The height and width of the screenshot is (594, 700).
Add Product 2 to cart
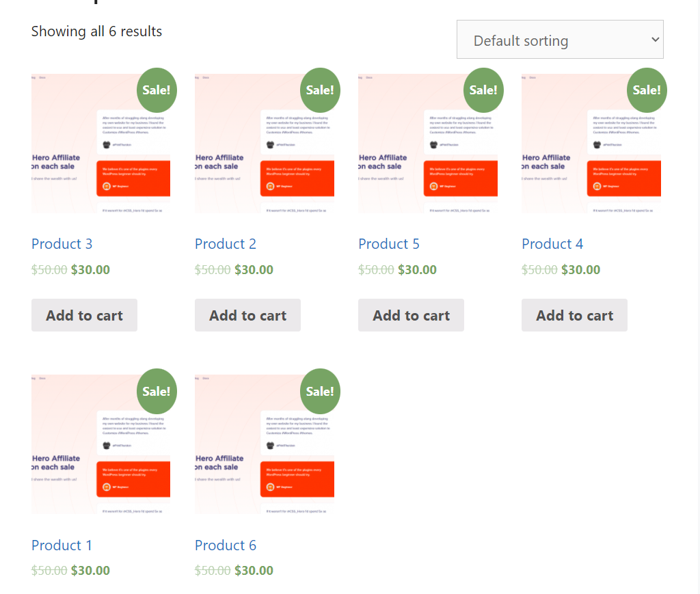coord(247,315)
